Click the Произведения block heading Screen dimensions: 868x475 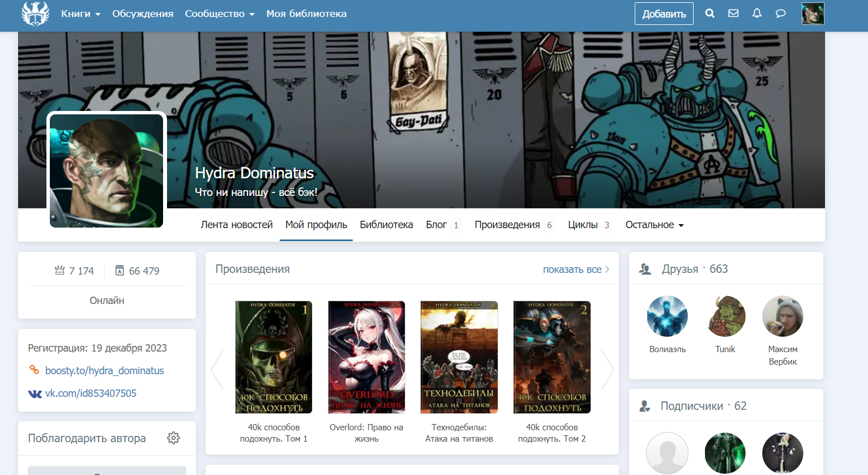point(253,269)
